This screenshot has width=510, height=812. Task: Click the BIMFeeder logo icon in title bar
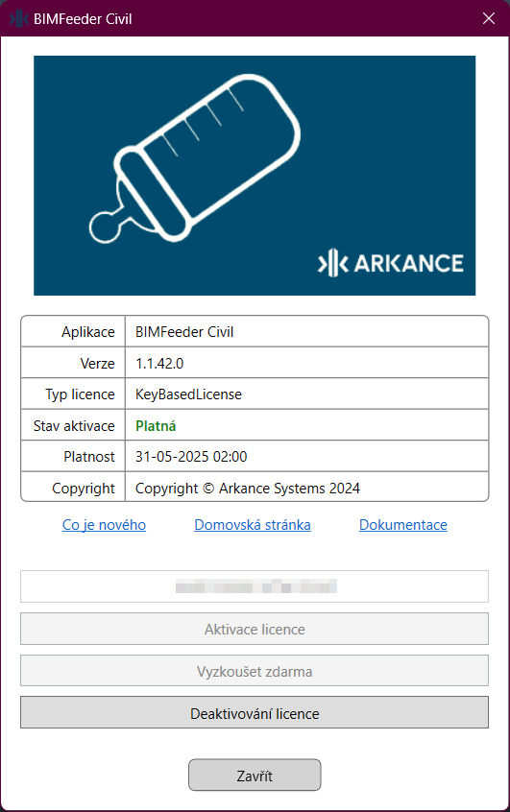(18, 18)
